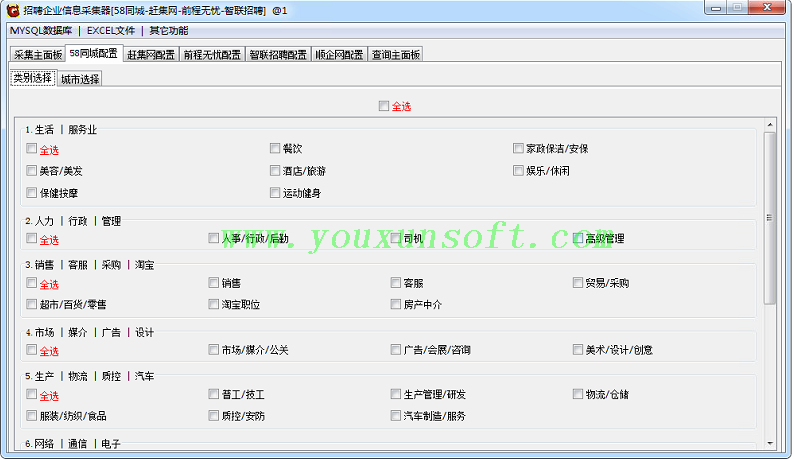Open the EXCEL文件 menu
794x459 pixels.
111,31
